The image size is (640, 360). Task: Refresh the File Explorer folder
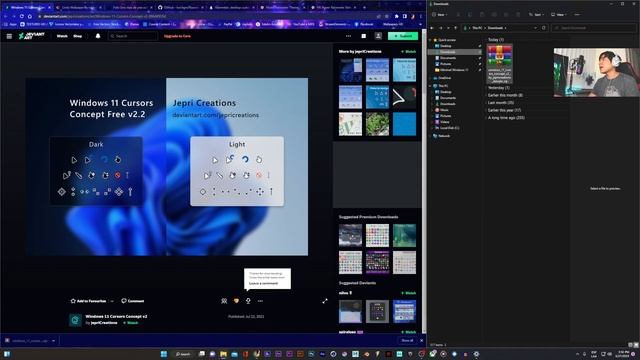point(544,28)
